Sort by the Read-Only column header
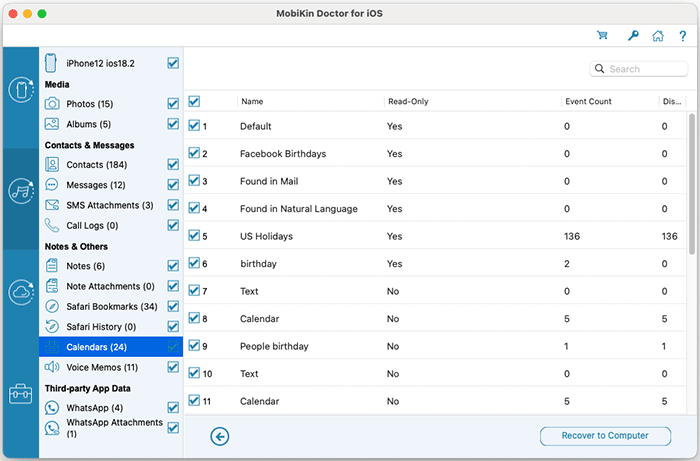 408,101
